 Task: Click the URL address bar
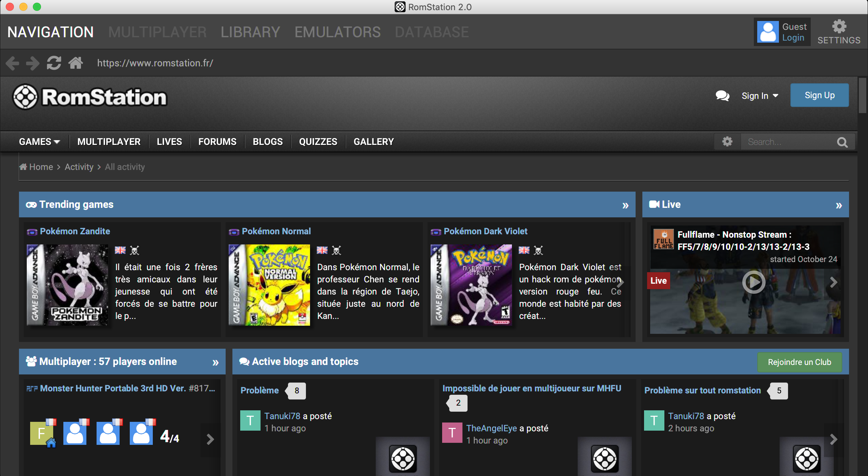tap(155, 63)
